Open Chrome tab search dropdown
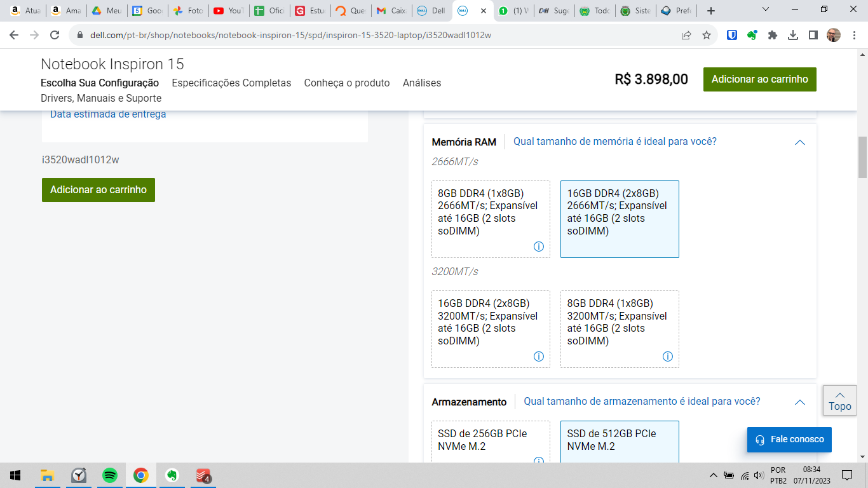This screenshot has height=488, width=868. (766, 10)
